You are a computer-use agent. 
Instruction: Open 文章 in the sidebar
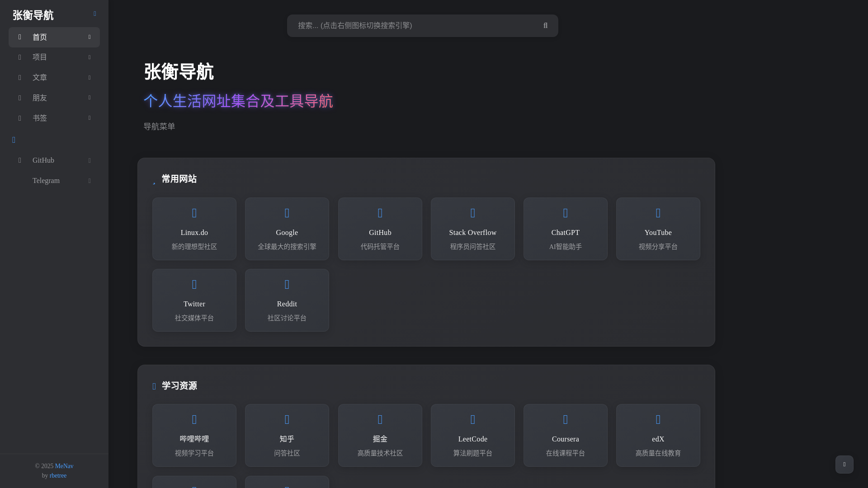[54, 78]
